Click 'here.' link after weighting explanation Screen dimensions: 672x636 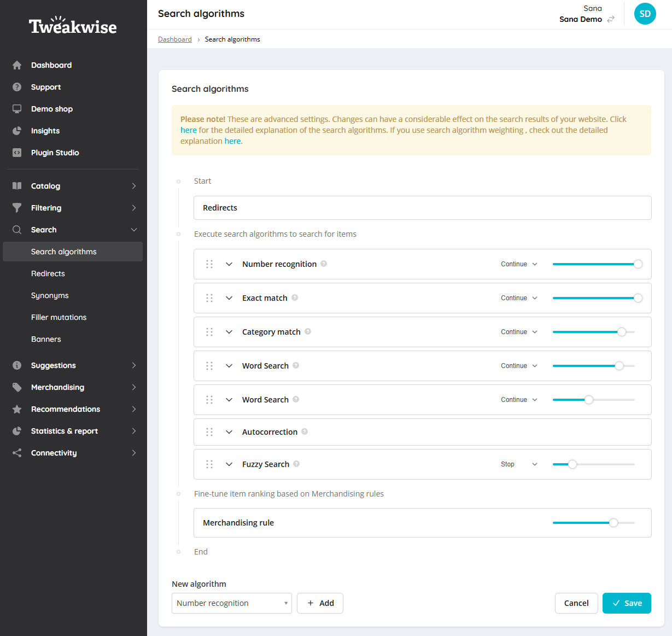(x=233, y=141)
